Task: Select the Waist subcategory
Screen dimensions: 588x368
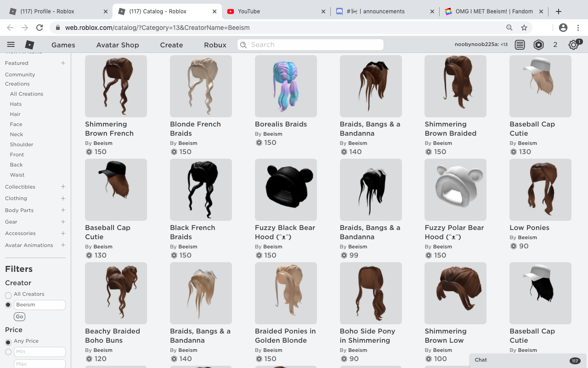Action: click(x=17, y=175)
